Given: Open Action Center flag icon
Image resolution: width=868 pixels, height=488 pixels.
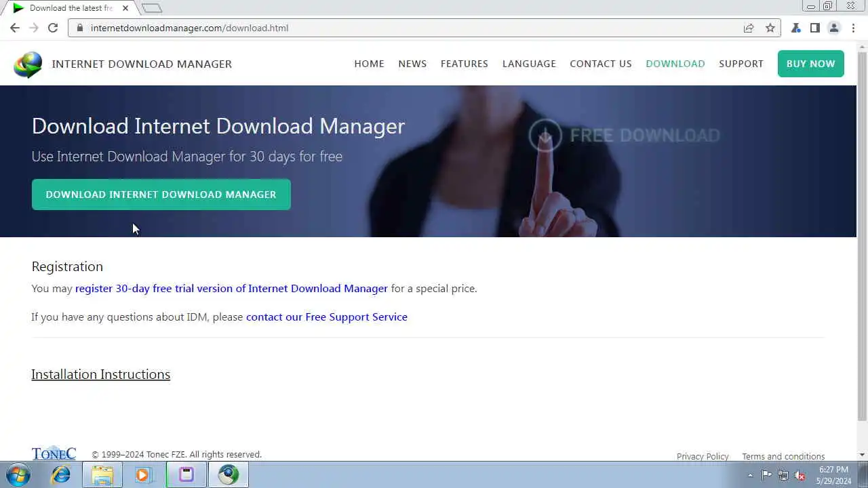Looking at the screenshot, I should coord(766,475).
